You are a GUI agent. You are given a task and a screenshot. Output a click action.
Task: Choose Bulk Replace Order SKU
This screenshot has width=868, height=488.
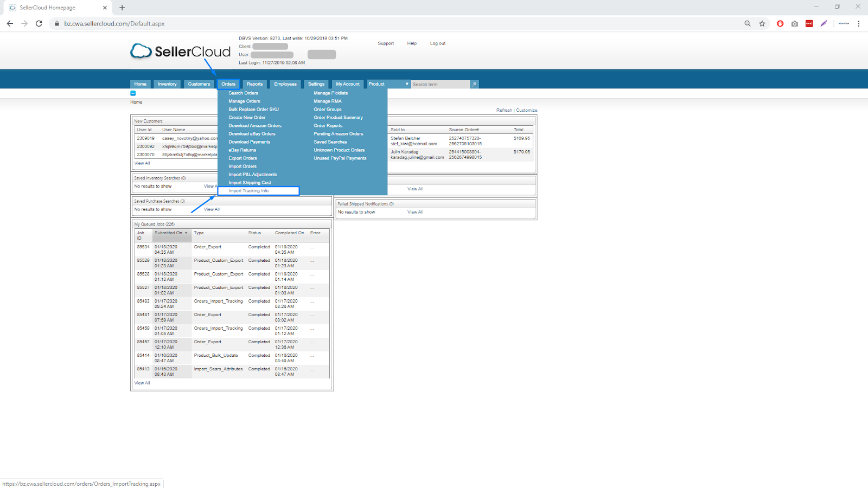click(253, 110)
